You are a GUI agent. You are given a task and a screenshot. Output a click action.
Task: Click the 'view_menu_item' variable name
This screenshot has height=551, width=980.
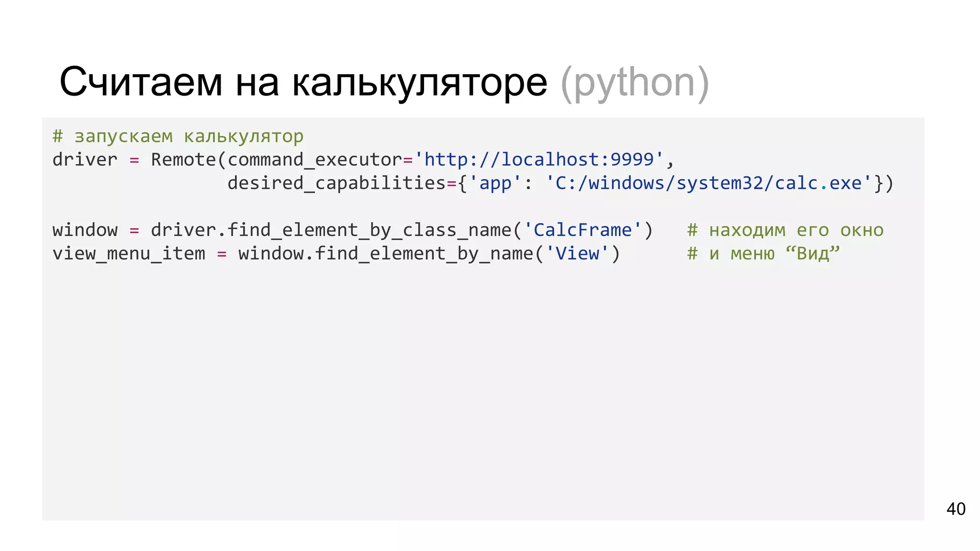[x=129, y=253]
